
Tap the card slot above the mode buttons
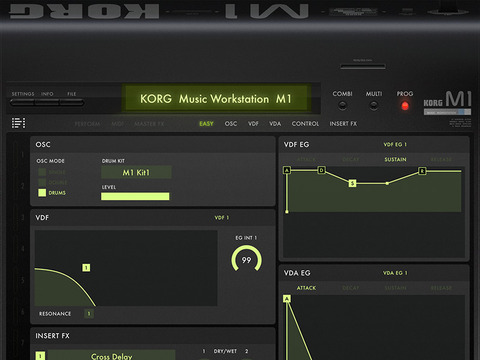pos(363,66)
